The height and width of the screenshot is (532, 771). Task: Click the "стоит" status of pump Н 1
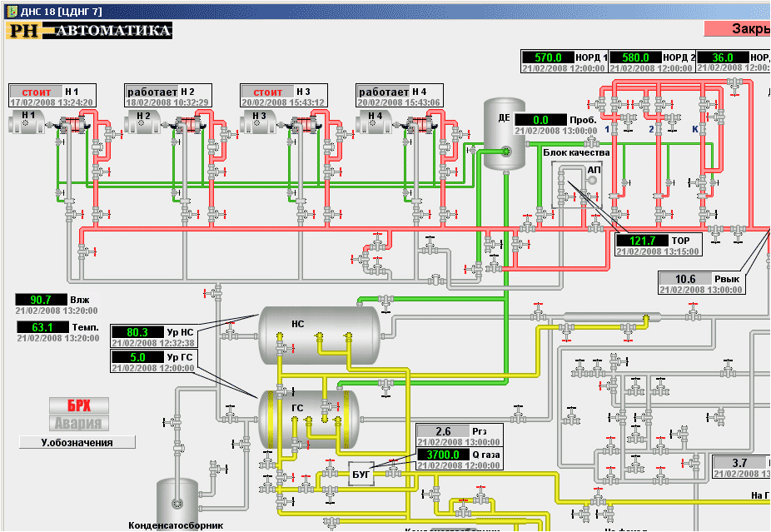pos(35,92)
